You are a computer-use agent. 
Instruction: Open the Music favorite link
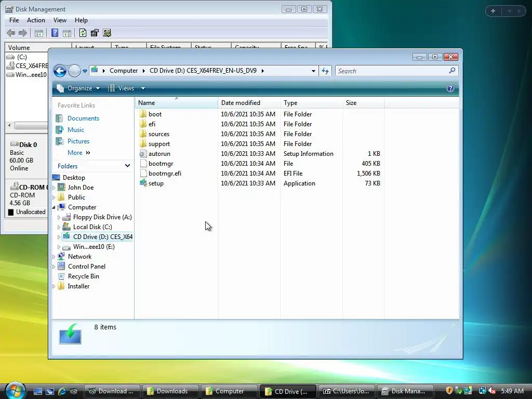click(x=76, y=129)
